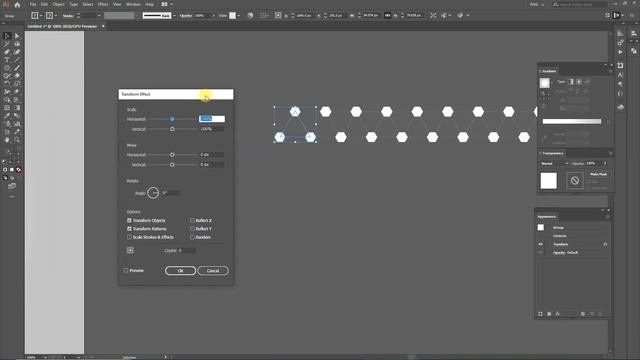Enable the Reflect Y checkbox
Image resolution: width=640 pixels, height=360 pixels.
[x=192, y=229]
